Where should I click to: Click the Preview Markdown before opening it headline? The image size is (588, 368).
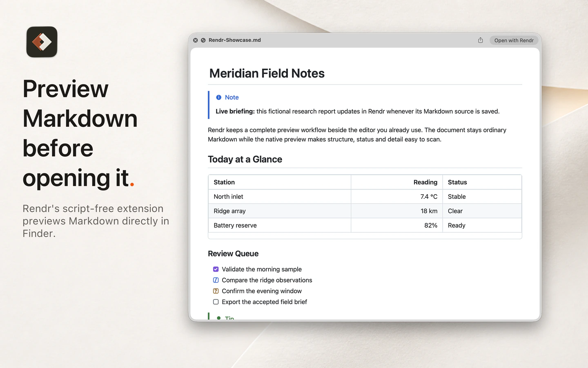point(80,133)
